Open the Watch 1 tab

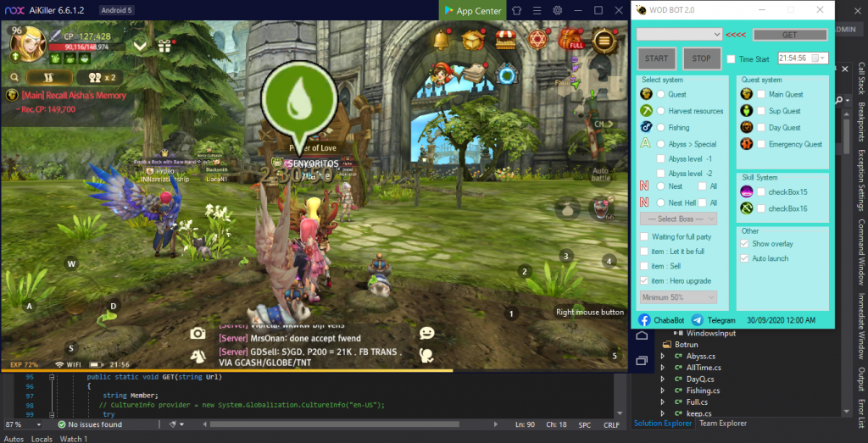pyautogui.click(x=74, y=439)
